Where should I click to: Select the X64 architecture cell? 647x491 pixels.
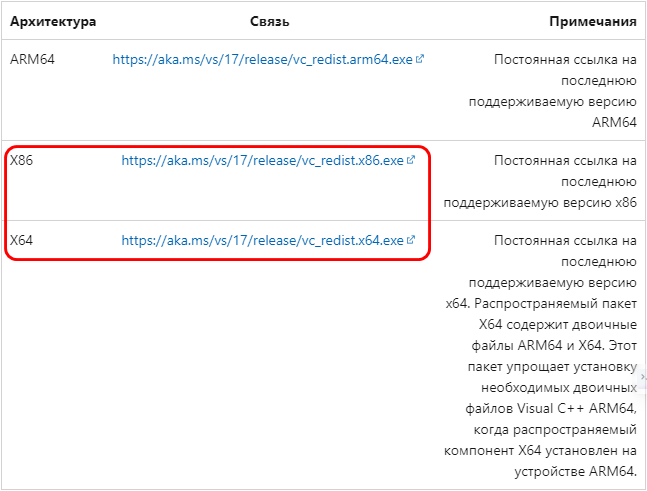(21, 241)
